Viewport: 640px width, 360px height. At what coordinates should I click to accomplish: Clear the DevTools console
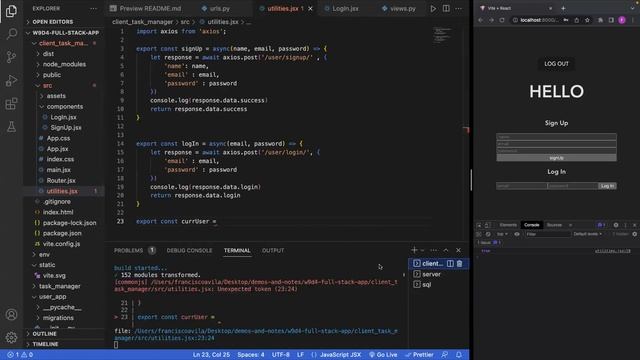[488, 234]
